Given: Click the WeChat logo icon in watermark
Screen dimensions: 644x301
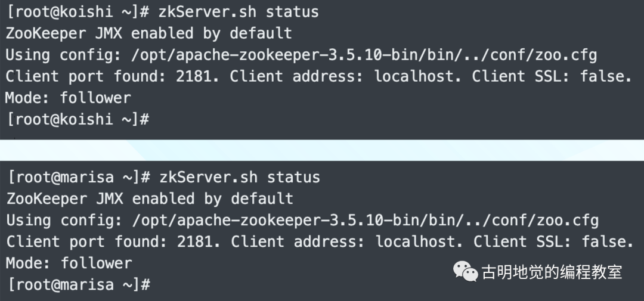Looking at the screenshot, I should [x=465, y=272].
